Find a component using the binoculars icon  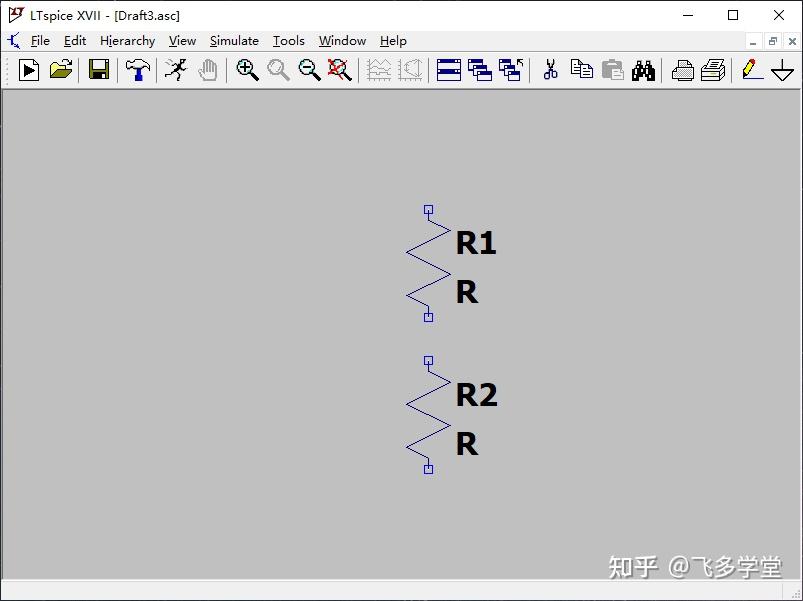[x=643, y=70]
